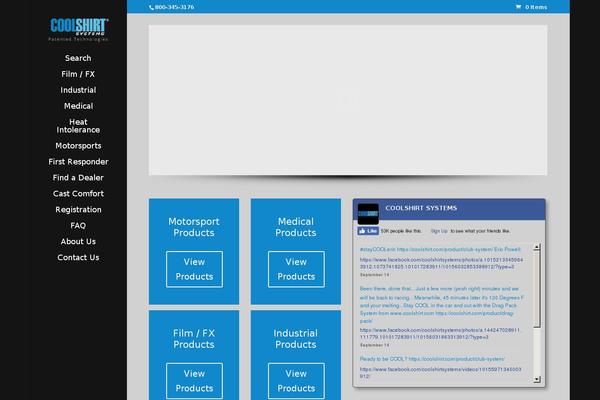
Task: Open the #stayCOOLeric post link
Action: (440, 249)
